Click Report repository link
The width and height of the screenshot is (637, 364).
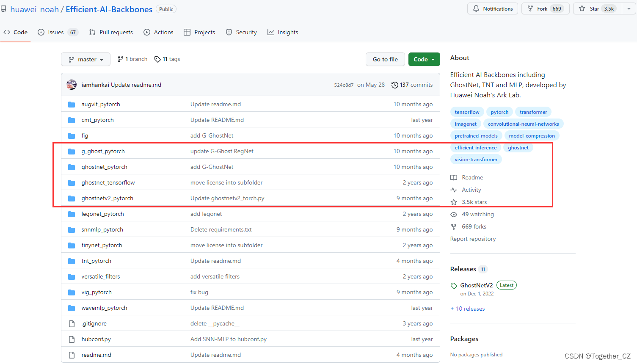click(473, 239)
